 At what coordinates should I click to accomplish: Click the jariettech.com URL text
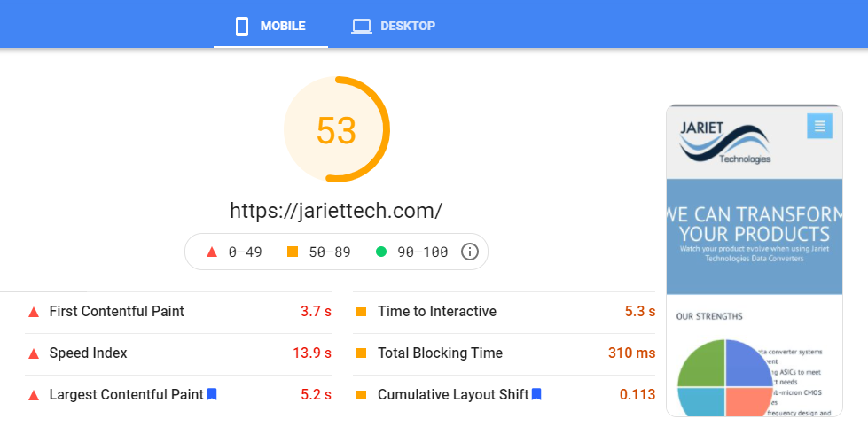[x=336, y=211]
